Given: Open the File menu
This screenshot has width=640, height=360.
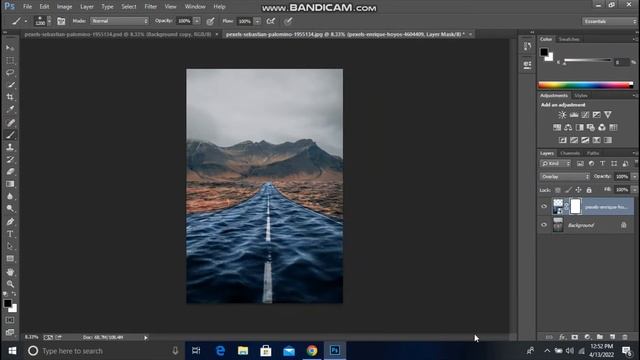Looking at the screenshot, I should click(x=27, y=7).
